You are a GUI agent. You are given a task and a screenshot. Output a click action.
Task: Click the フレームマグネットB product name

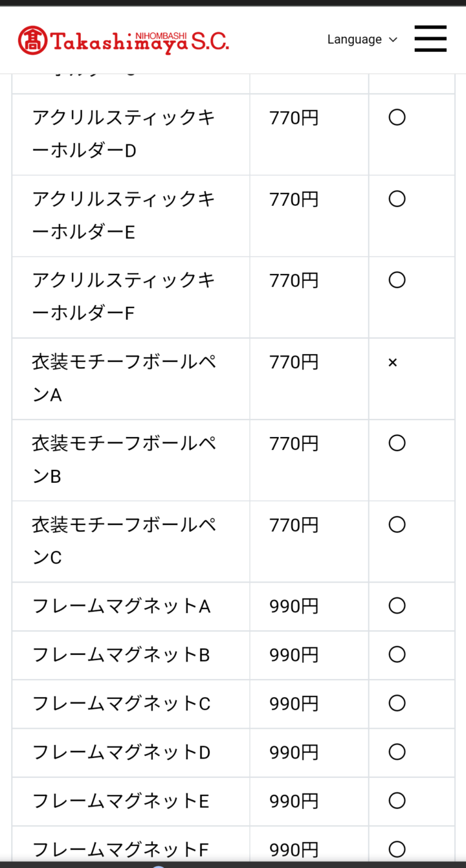pos(121,655)
